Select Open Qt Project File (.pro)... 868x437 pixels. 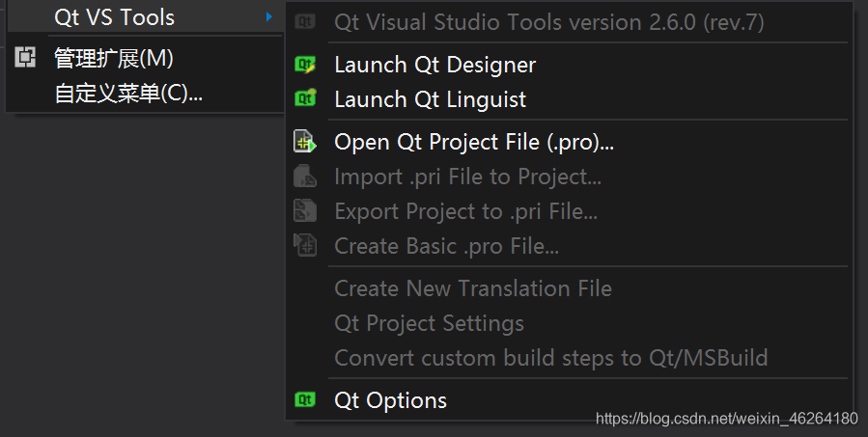(x=474, y=142)
